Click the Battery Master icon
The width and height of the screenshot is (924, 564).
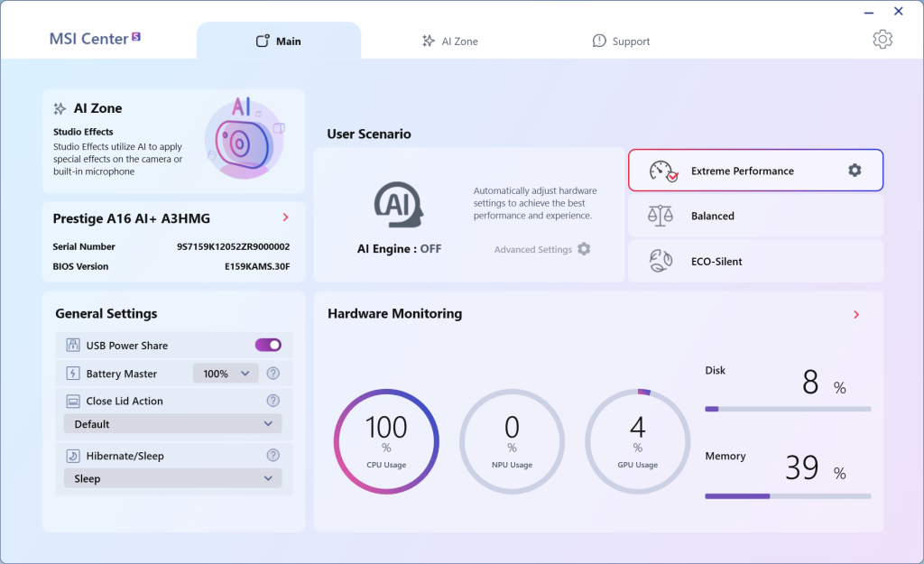tap(73, 373)
